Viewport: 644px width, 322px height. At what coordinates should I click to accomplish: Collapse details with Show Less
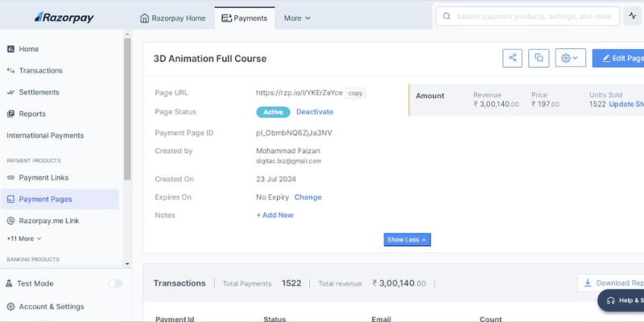tap(408, 240)
